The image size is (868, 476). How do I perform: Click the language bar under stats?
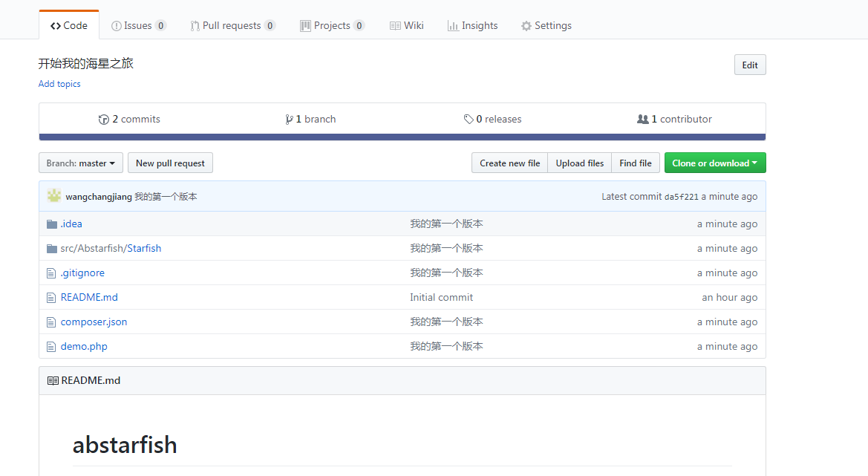(402, 137)
